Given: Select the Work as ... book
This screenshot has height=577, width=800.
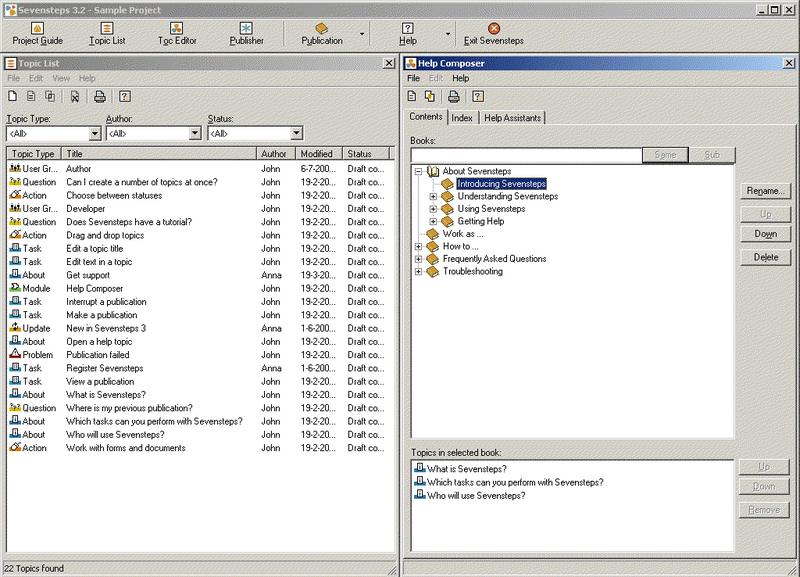Looking at the screenshot, I should [x=463, y=234].
